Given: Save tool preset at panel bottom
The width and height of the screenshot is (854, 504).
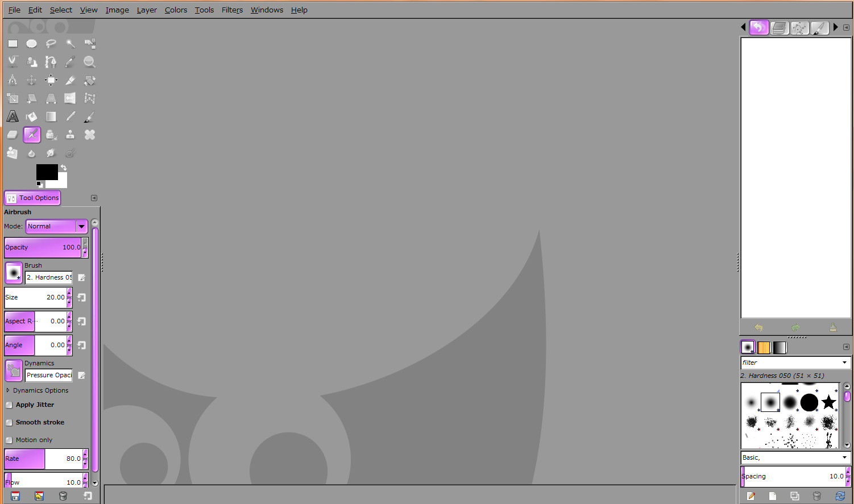Looking at the screenshot, I should 15,496.
